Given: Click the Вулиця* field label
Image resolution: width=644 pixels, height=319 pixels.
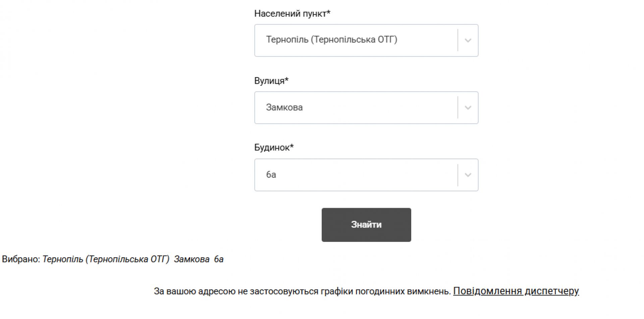Looking at the screenshot, I should click(271, 81).
